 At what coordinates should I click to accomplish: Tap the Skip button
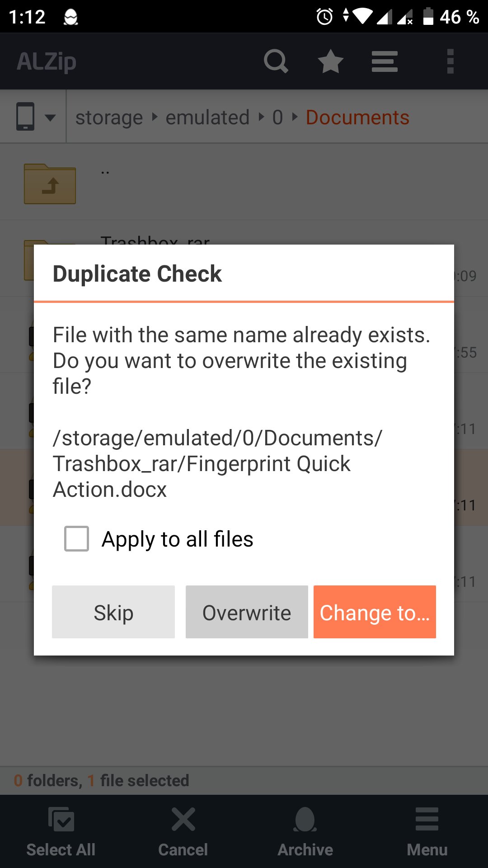tap(113, 612)
